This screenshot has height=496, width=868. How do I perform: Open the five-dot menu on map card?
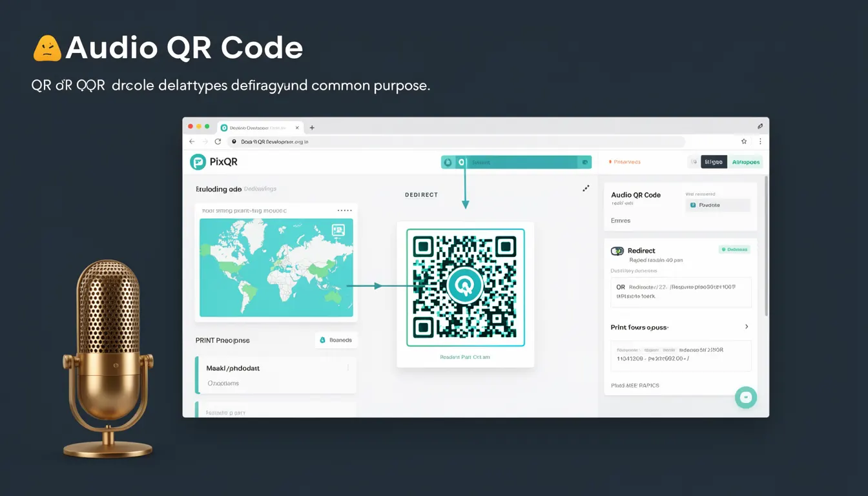pyautogui.click(x=345, y=211)
